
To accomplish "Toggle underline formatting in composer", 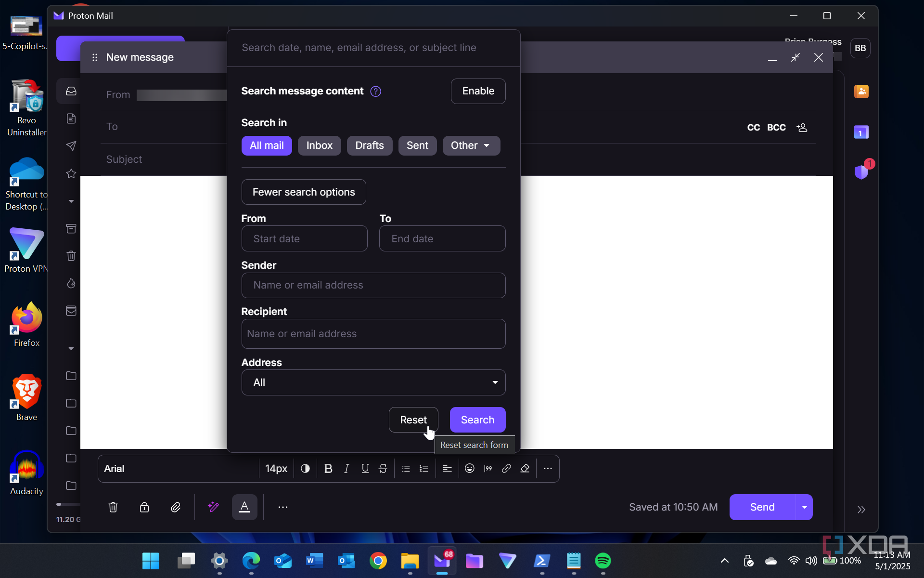I will 365,469.
